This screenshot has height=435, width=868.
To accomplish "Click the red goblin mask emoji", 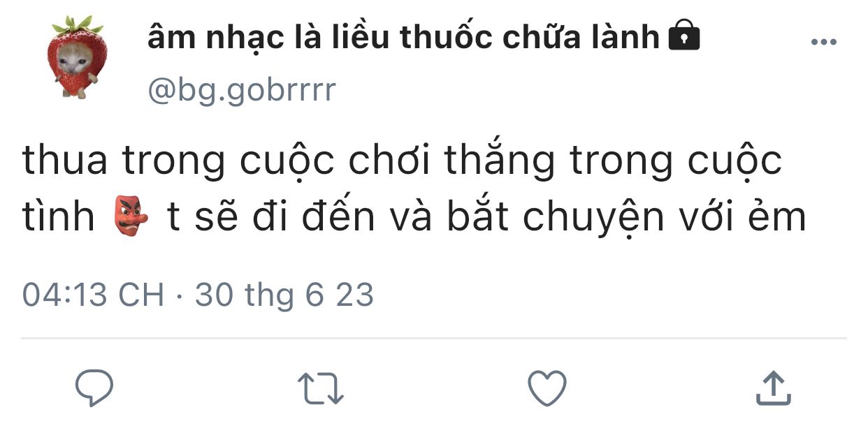I will (131, 216).
